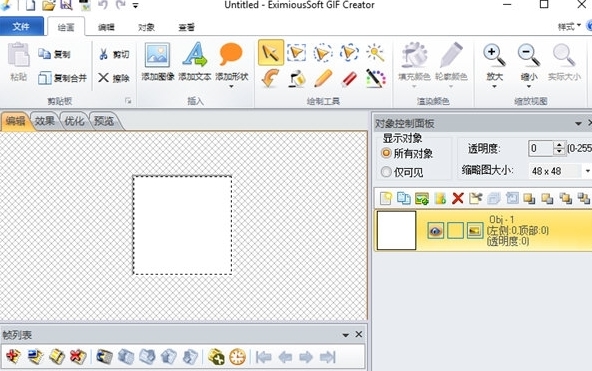Click the 复制合并 button
Screen dimensions: 592x371
(x=63, y=78)
